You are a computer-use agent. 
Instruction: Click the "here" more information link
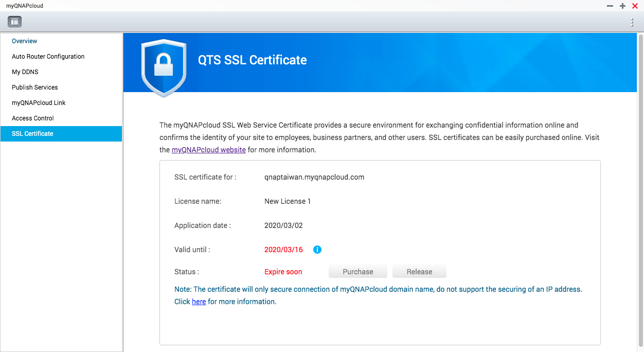point(199,302)
